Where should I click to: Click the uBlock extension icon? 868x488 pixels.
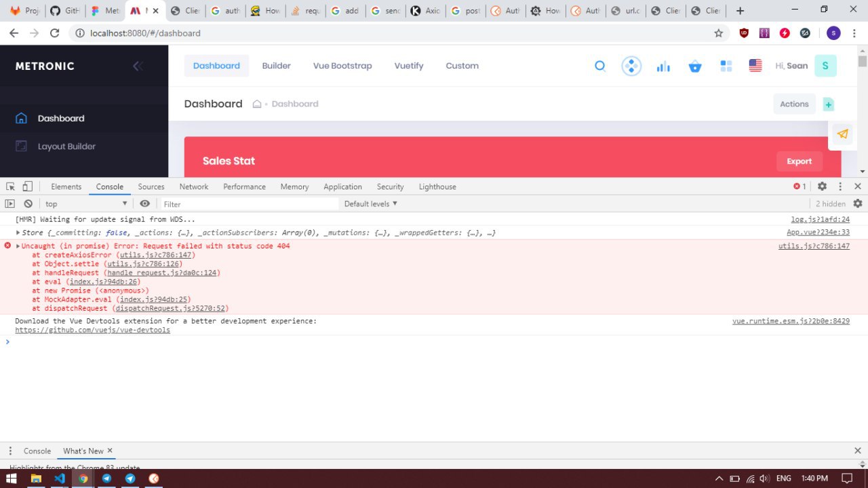click(x=744, y=33)
